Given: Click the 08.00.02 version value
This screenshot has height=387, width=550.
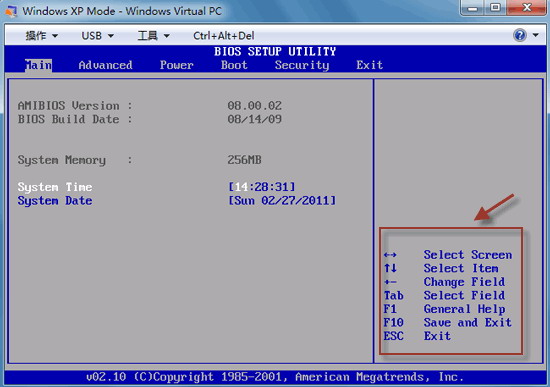Looking at the screenshot, I should click(255, 106).
